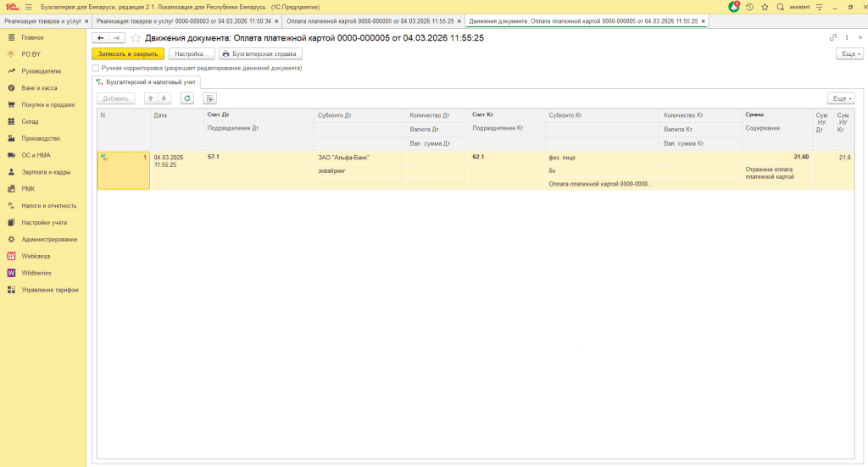Go to the Зарплата и кадры section
Screen dimensions: 868x467
[45, 172]
